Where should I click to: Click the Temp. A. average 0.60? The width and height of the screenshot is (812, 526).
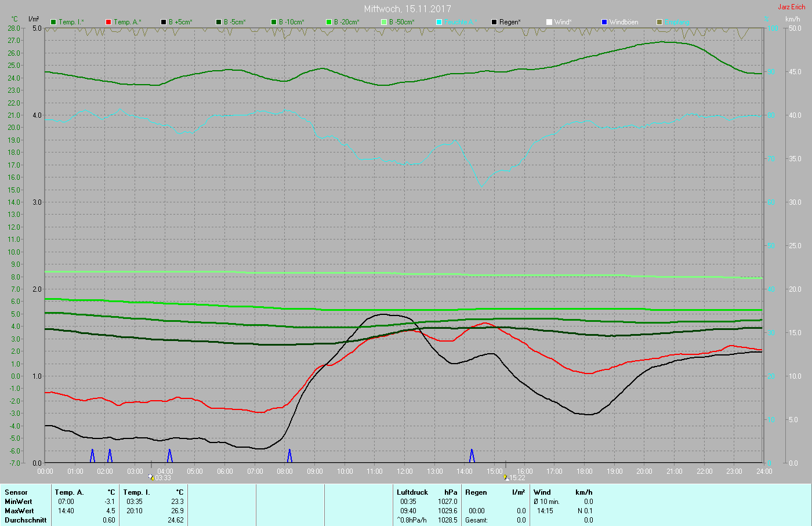(109, 520)
